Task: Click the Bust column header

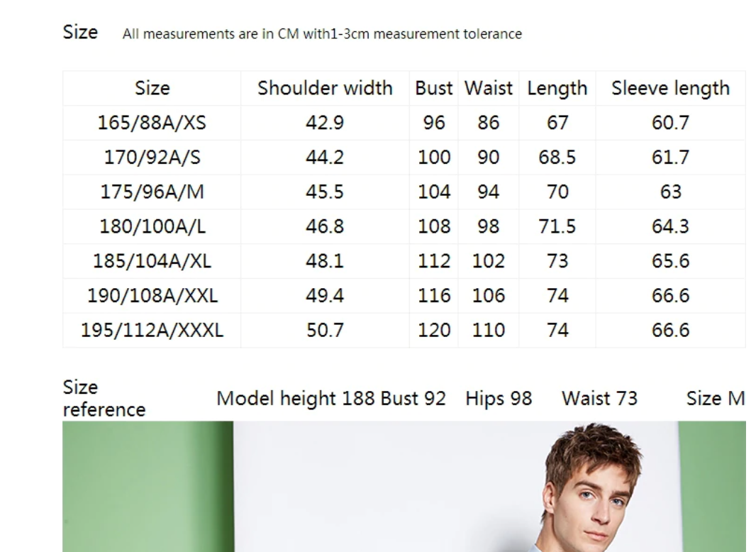Action: click(433, 88)
